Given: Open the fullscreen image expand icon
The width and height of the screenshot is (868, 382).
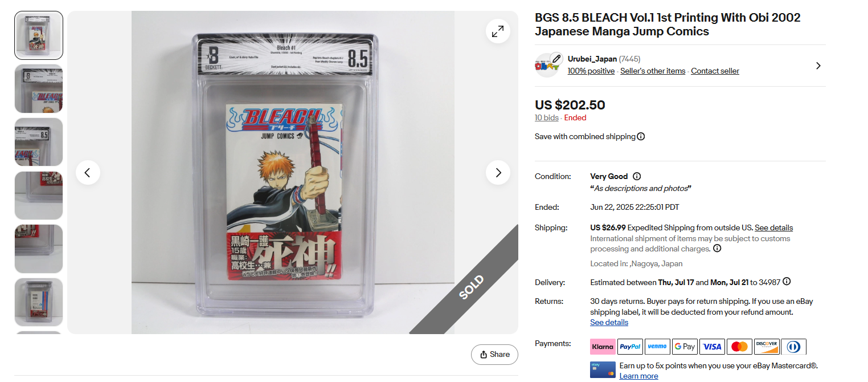Looking at the screenshot, I should point(498,31).
